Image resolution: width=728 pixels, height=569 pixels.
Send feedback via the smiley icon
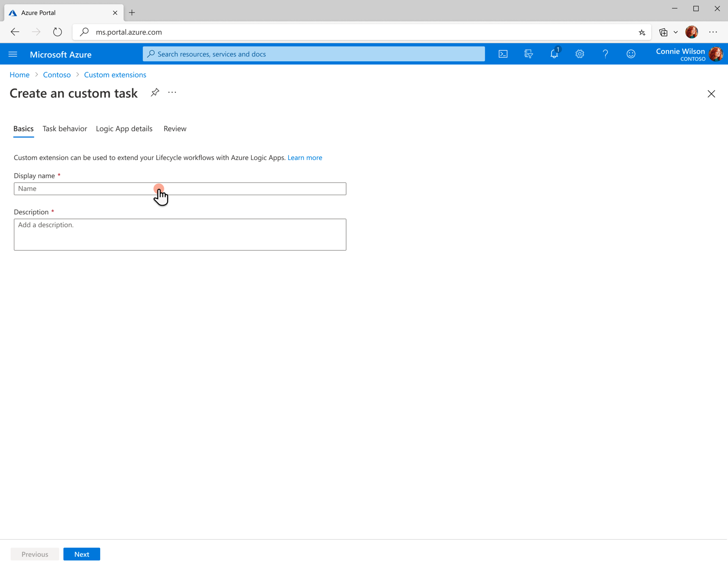coord(631,54)
